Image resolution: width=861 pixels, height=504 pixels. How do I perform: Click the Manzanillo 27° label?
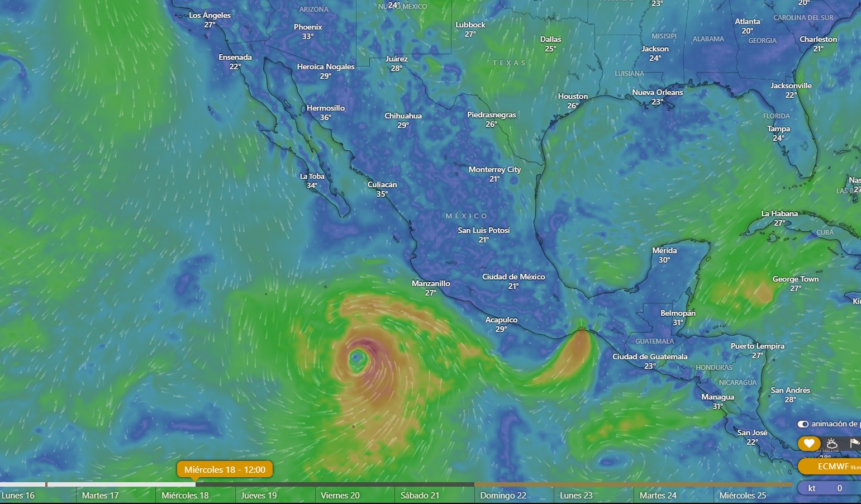[x=431, y=288]
